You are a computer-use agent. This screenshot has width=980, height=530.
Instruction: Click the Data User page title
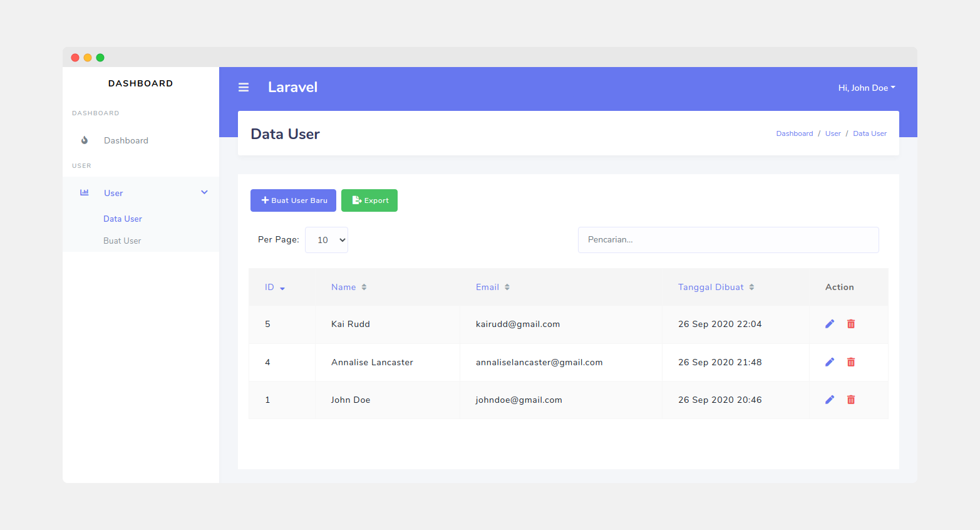tap(285, 134)
